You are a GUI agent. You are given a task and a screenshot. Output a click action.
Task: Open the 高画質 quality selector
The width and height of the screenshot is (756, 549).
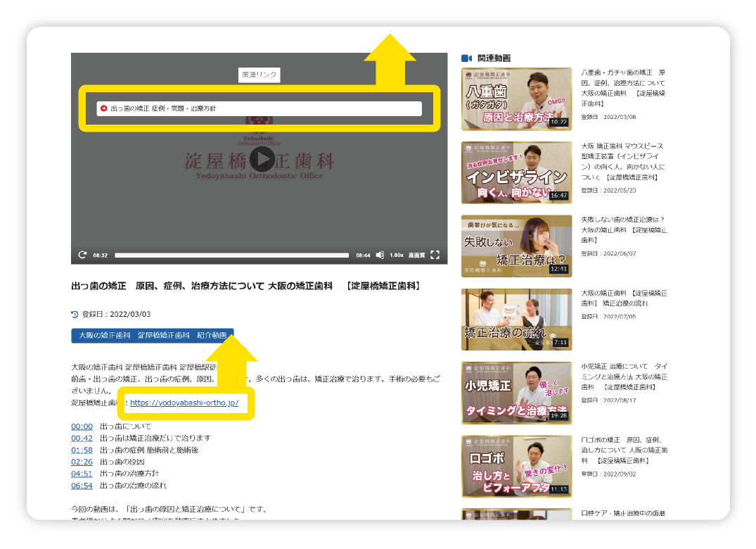point(416,255)
